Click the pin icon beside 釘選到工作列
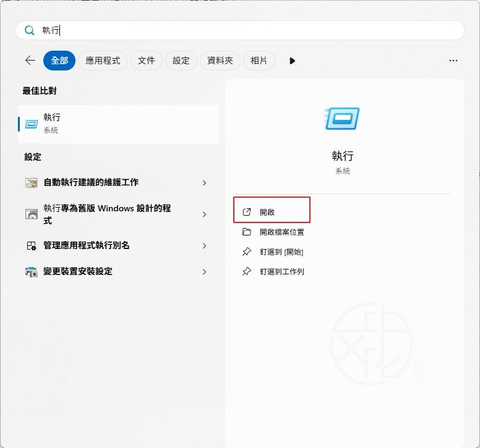Image resolution: width=480 pixels, height=448 pixels. [246, 271]
